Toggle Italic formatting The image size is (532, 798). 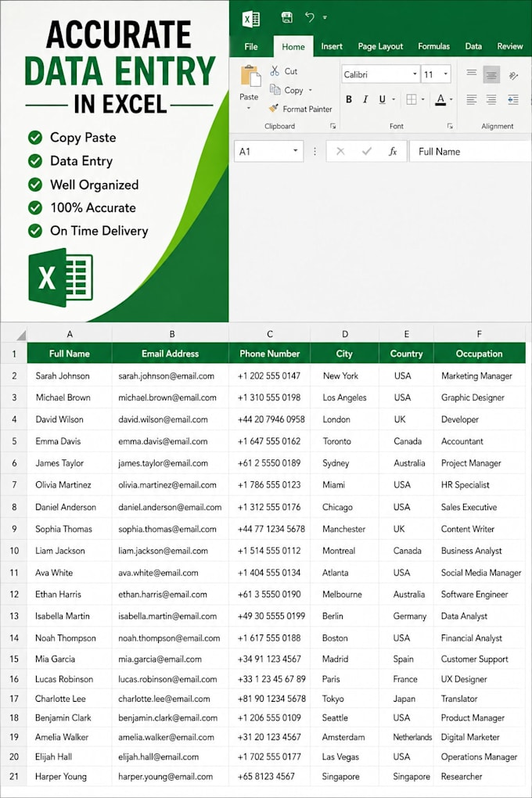pyautogui.click(x=365, y=99)
